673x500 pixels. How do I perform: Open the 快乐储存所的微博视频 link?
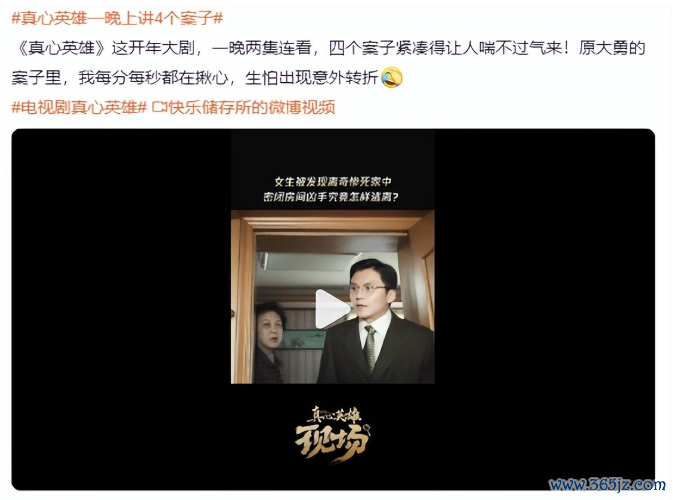click(243, 107)
